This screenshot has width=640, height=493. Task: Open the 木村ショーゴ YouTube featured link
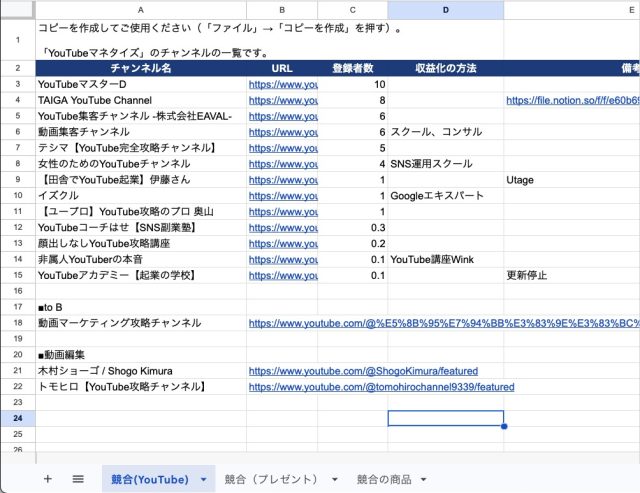pos(356,371)
